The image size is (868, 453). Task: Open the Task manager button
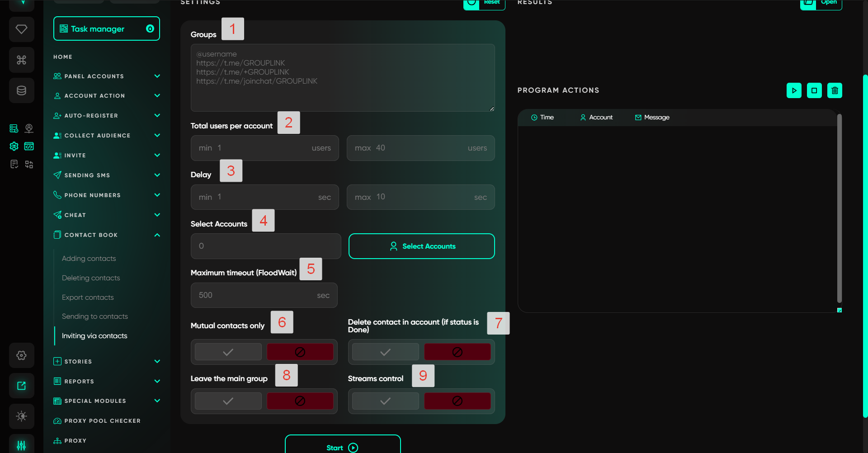coord(107,29)
